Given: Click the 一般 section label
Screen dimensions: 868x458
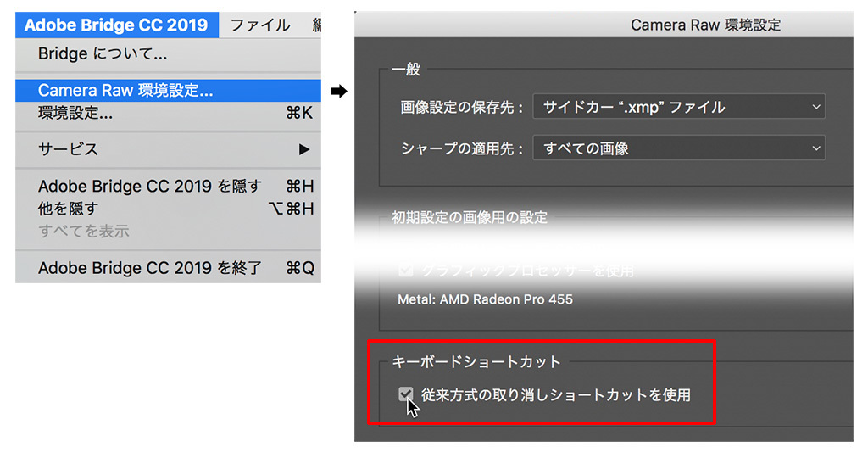Looking at the screenshot, I should tap(406, 70).
